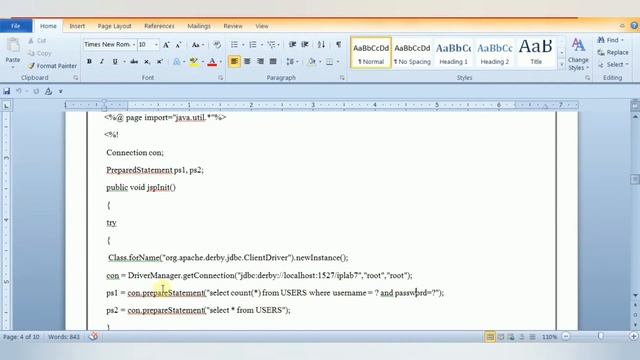Select Justify alignment

click(273, 62)
